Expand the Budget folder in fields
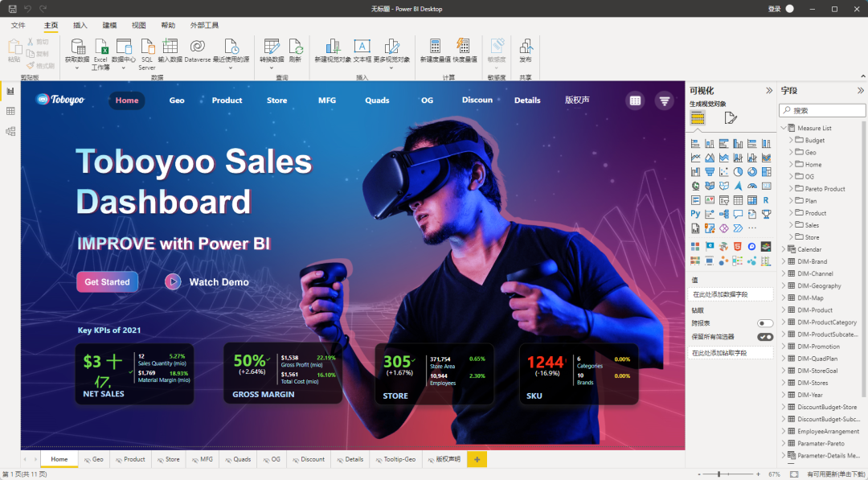Image resolution: width=868 pixels, height=480 pixels. pyautogui.click(x=791, y=140)
